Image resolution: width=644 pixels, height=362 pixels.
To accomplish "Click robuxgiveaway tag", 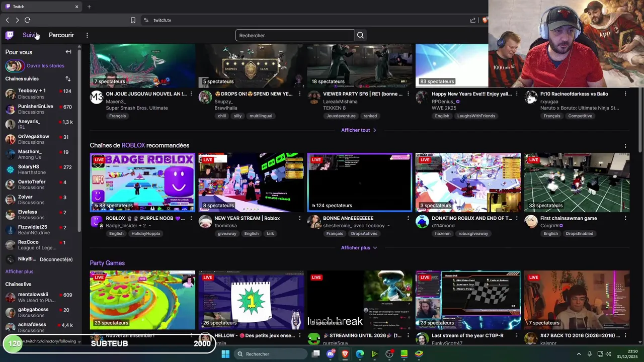I will (x=473, y=234).
